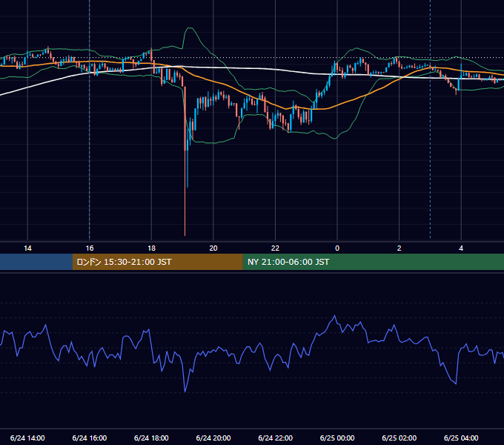504x445 pixels.
Task: Click the 6/25 04:00 date label
Action: (461, 438)
